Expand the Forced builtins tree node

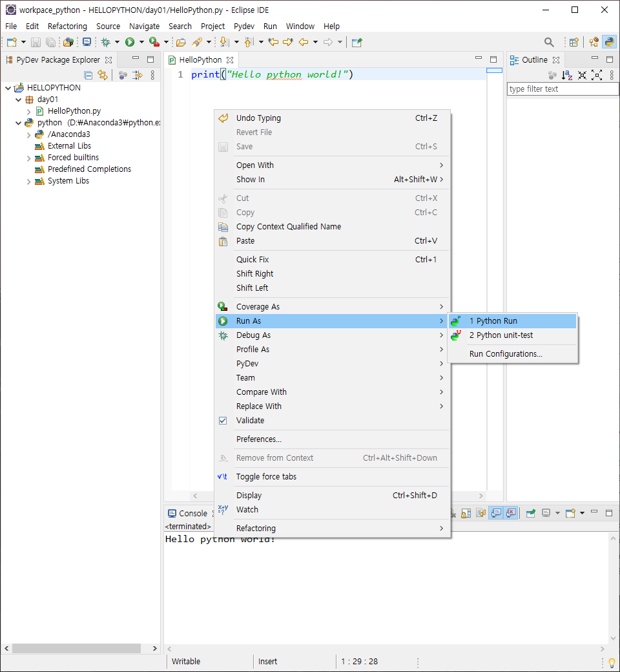[x=28, y=158]
